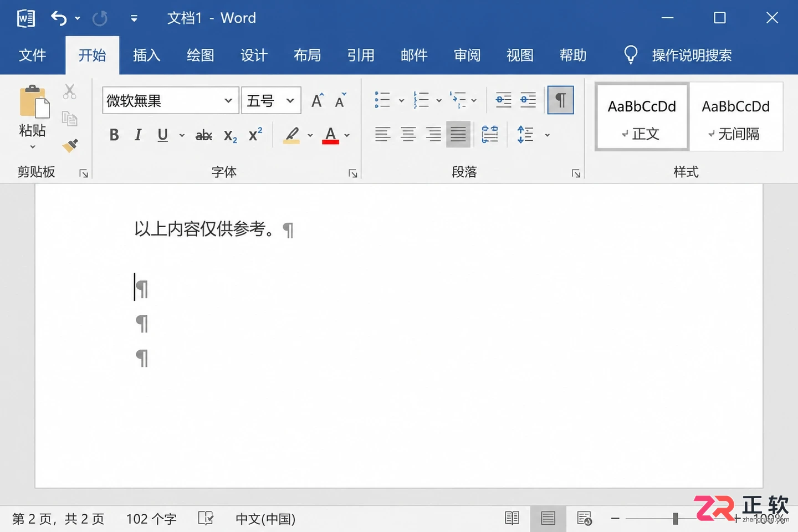
Task: Click page count 第 2 页, 共 2 页
Action: [x=58, y=519]
